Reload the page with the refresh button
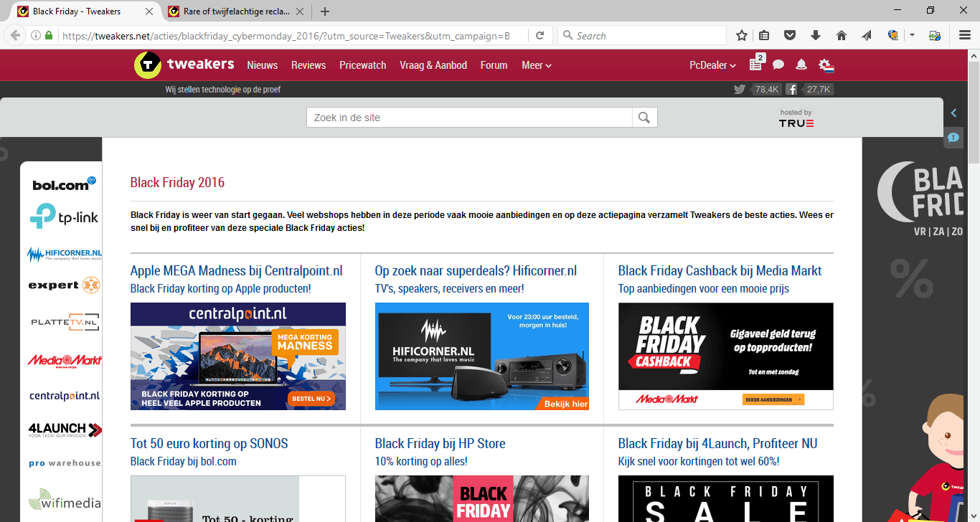Viewport: 980px width, 522px height. click(540, 35)
